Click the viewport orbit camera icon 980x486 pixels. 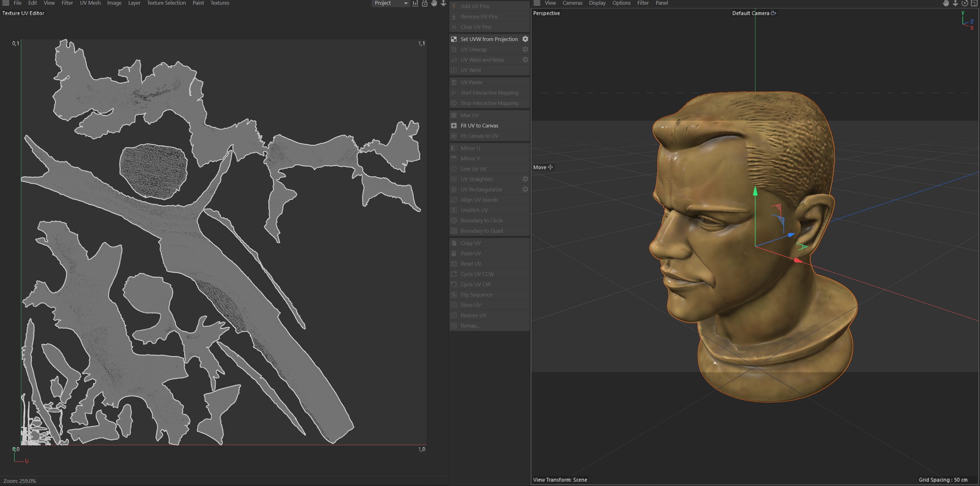[x=965, y=3]
